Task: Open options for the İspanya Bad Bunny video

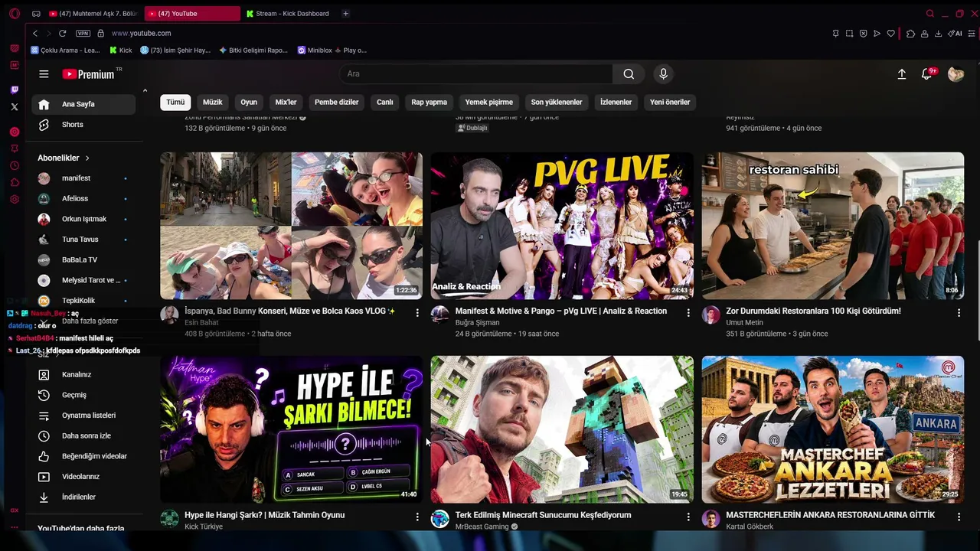Action: click(417, 312)
